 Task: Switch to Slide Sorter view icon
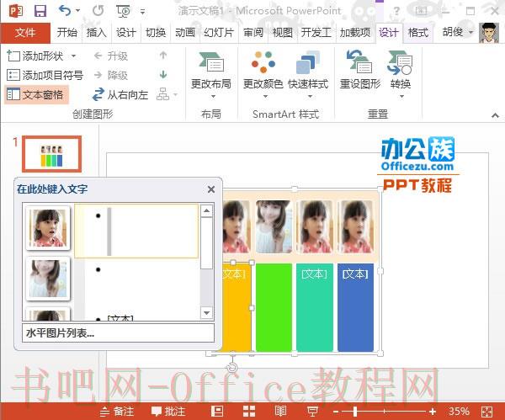click(249, 412)
